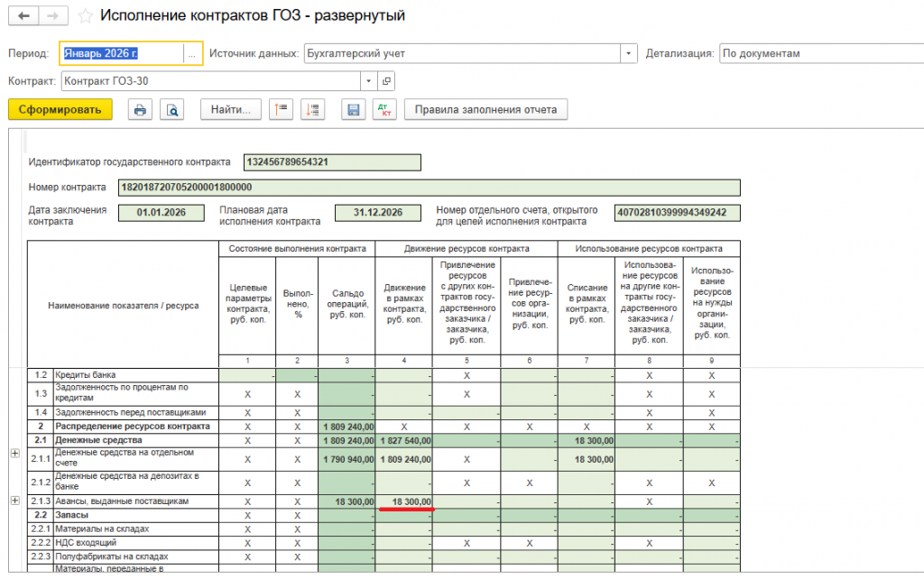Select contract number 18201872070520001800000
Image resolution: width=924 pixels, height=579 pixels.
(429, 188)
